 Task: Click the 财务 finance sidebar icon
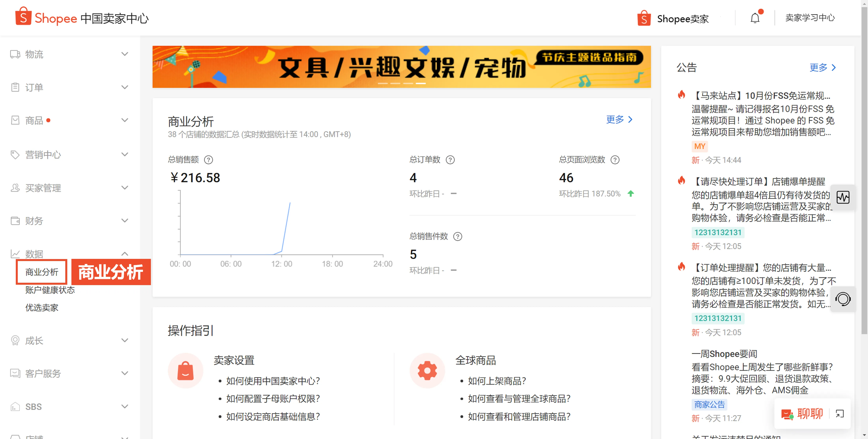pos(15,221)
